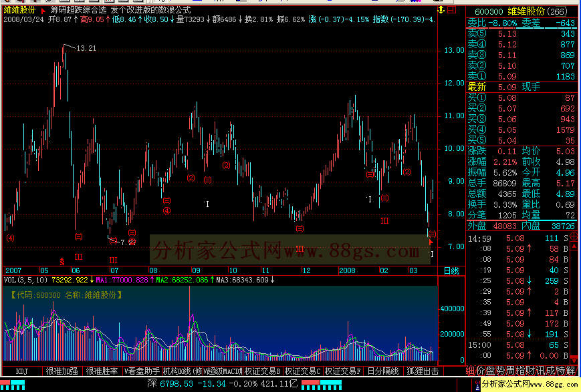Click the MA3:68343.609 value
This screenshot has height=392, width=581.
(242, 280)
